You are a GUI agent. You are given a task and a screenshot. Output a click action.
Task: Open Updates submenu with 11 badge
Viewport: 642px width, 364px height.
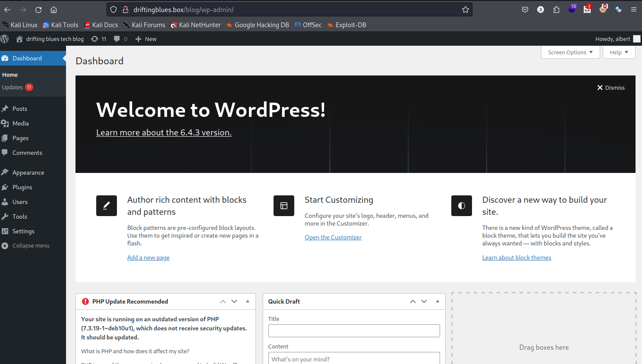(18, 87)
